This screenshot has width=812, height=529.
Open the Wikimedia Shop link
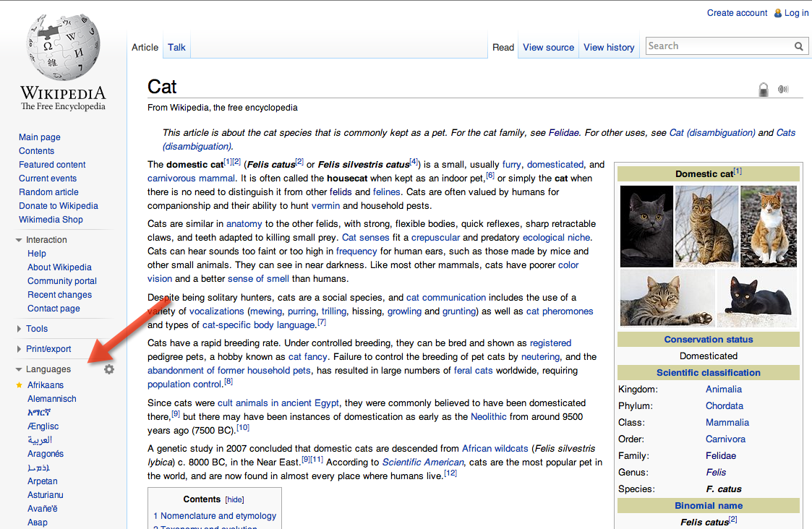tap(51, 220)
